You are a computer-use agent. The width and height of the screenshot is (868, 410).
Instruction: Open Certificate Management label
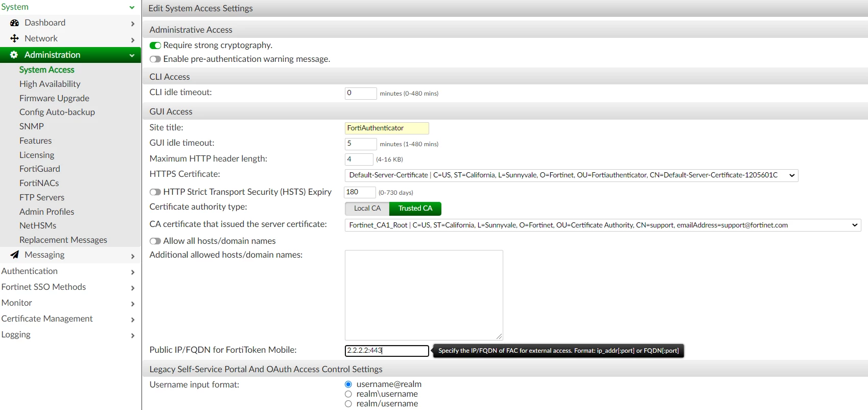pyautogui.click(x=47, y=318)
